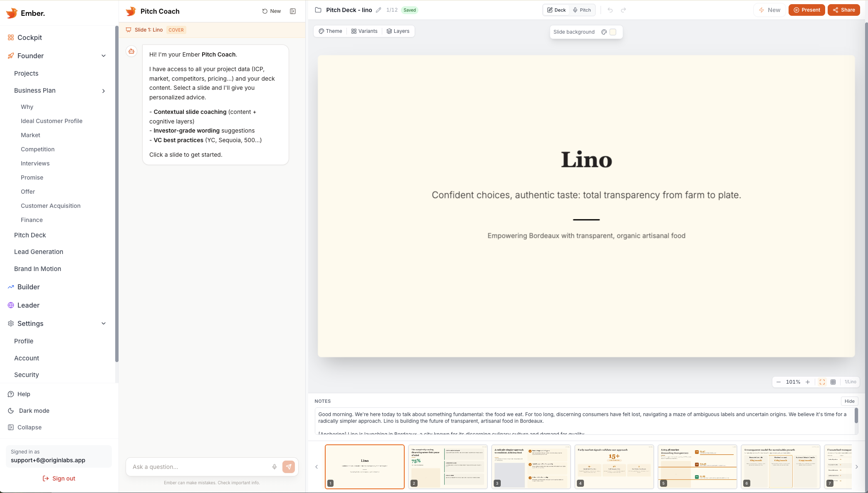Toggle fullscreen fit for the slide
Image resolution: width=868 pixels, height=493 pixels.
822,382
